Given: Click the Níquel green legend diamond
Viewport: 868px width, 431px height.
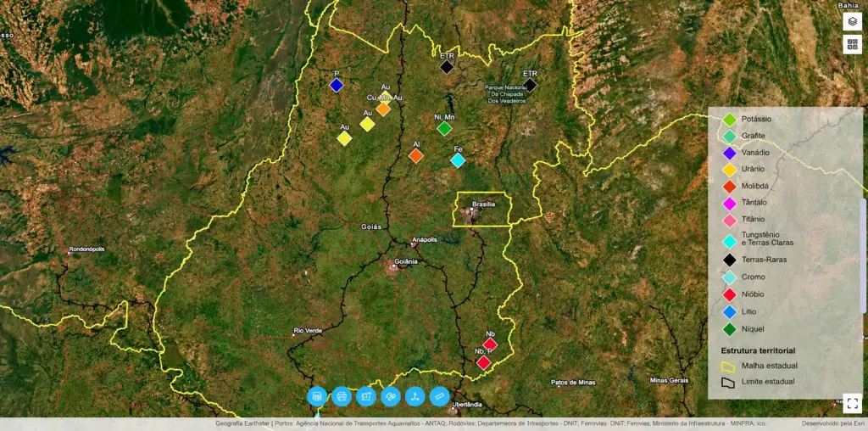Looking at the screenshot, I should coord(730,329).
